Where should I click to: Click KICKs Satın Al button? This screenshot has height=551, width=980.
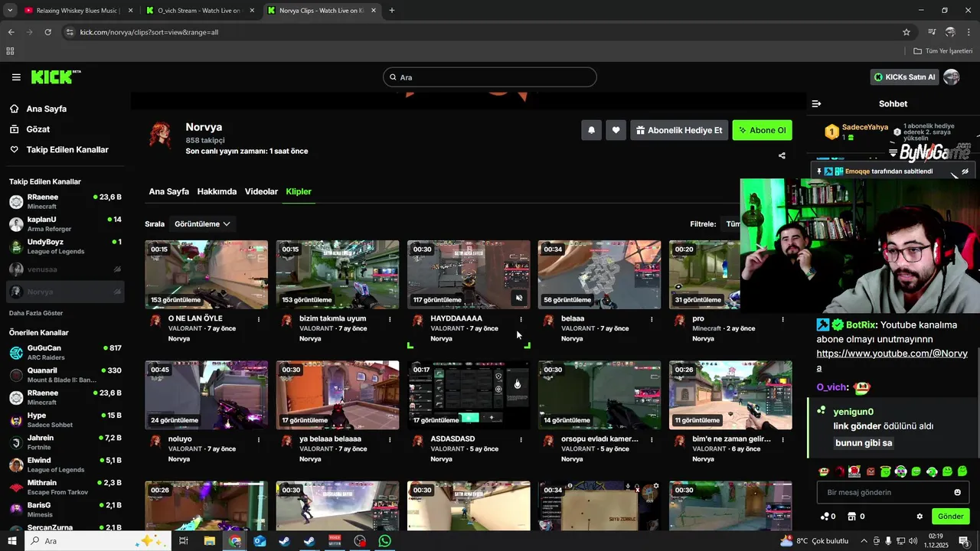click(904, 77)
